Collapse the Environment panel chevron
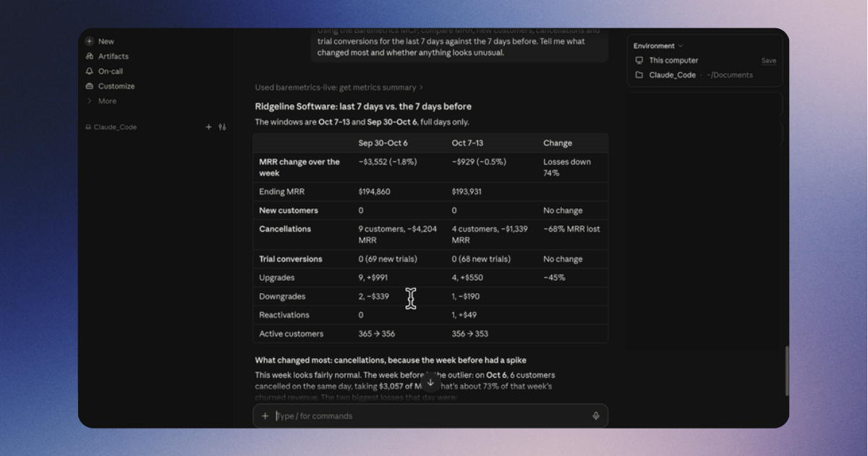868x456 pixels. tap(681, 46)
